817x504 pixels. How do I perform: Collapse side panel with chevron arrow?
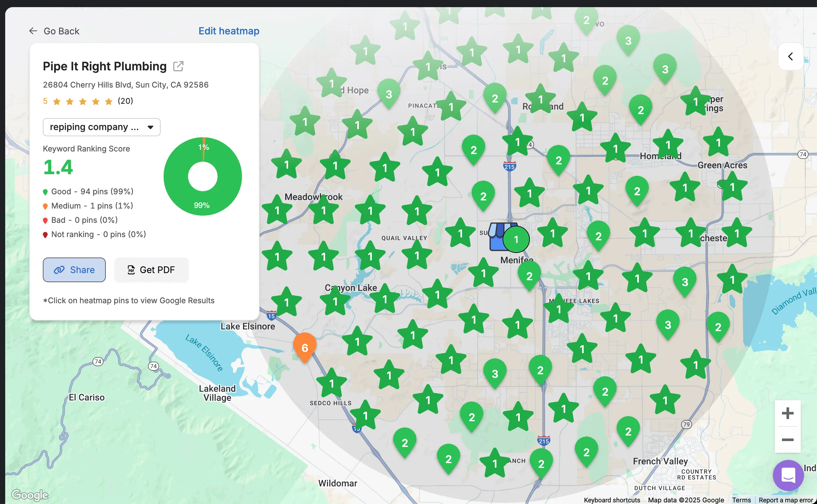click(x=790, y=56)
